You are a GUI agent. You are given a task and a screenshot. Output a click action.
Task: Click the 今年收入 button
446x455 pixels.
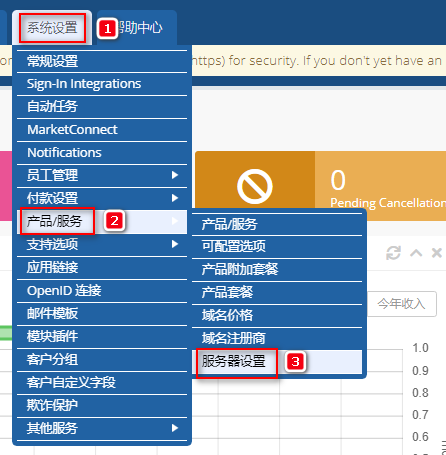402,304
